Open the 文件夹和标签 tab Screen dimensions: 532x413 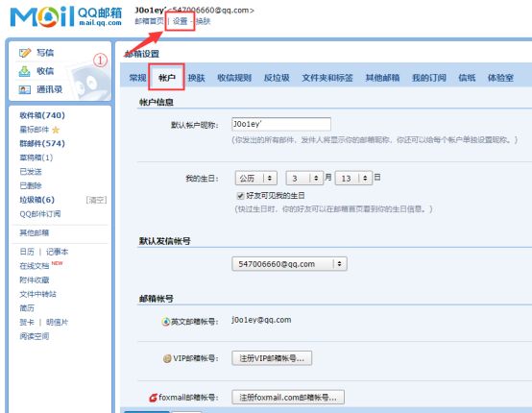[x=327, y=78]
